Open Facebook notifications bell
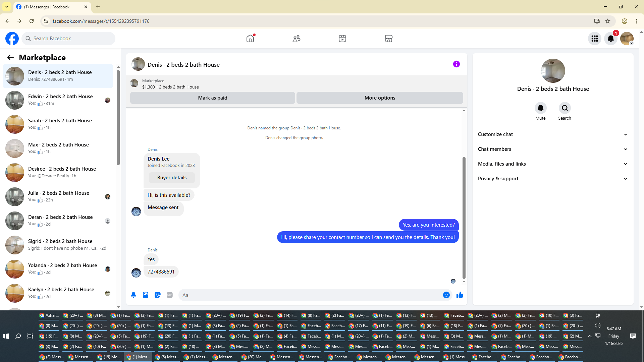Image resolution: width=644 pixels, height=362 pixels. pos(610,39)
